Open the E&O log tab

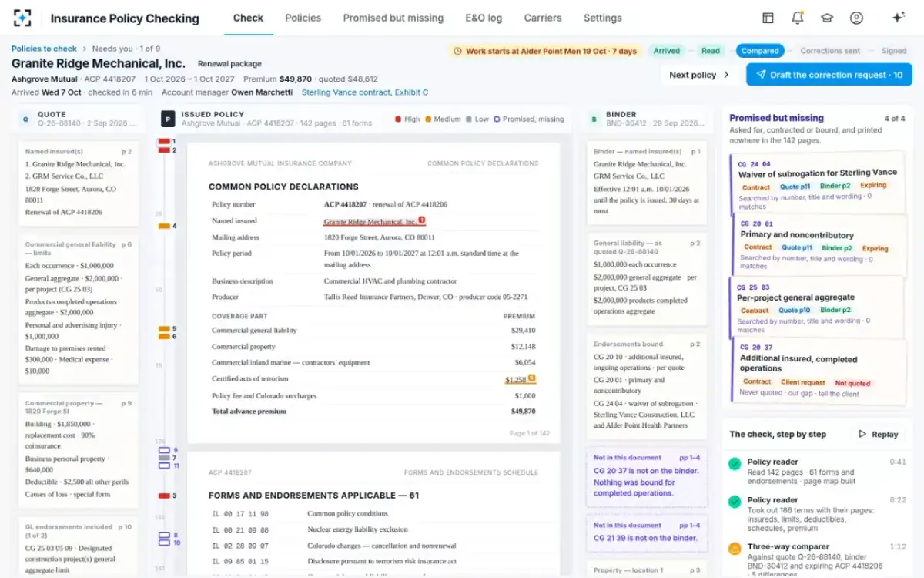pos(484,18)
